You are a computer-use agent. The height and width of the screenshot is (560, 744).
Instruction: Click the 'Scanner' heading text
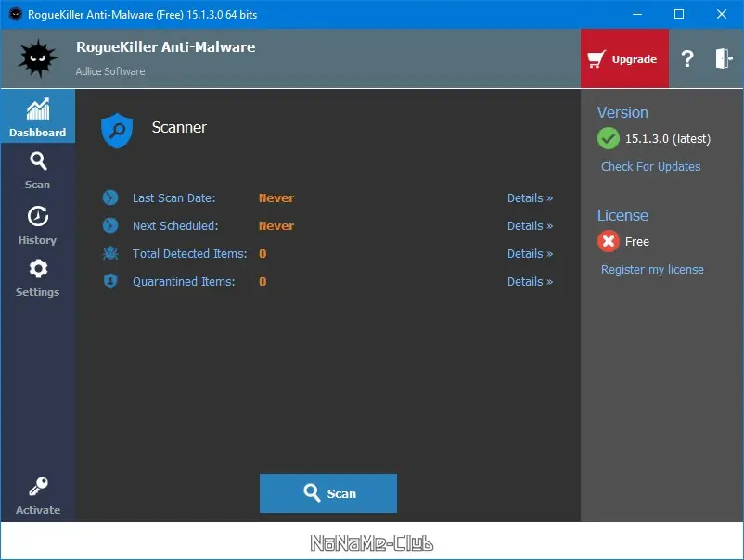(x=179, y=127)
